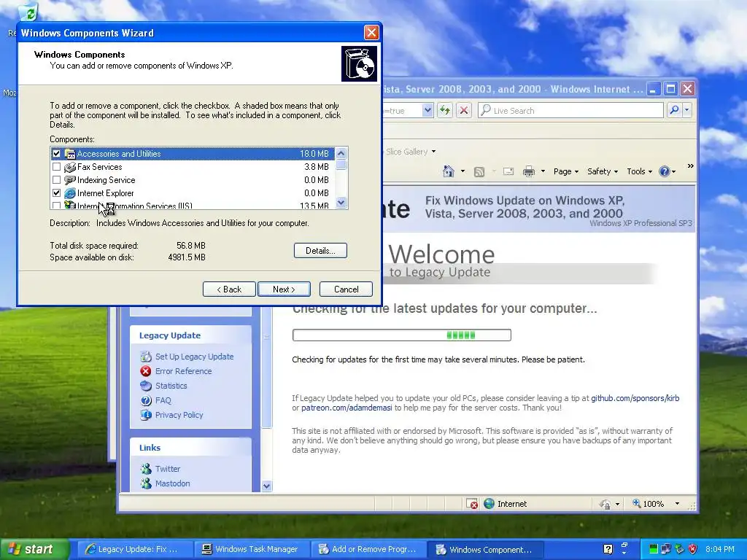Open the Page menu
The width and height of the screenshot is (747, 560).
tap(566, 171)
